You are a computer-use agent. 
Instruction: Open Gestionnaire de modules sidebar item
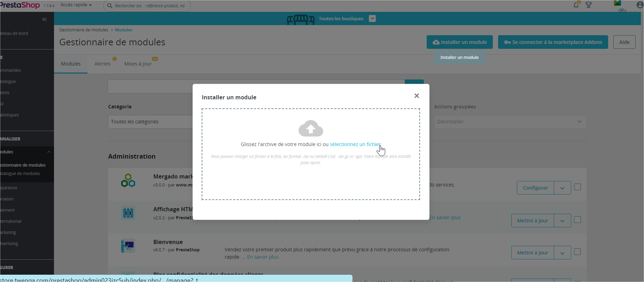[x=23, y=165]
